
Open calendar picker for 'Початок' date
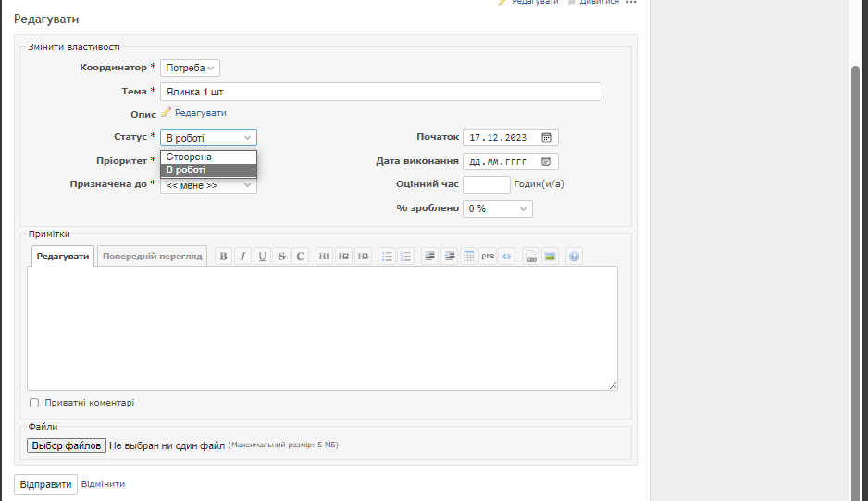[546, 137]
